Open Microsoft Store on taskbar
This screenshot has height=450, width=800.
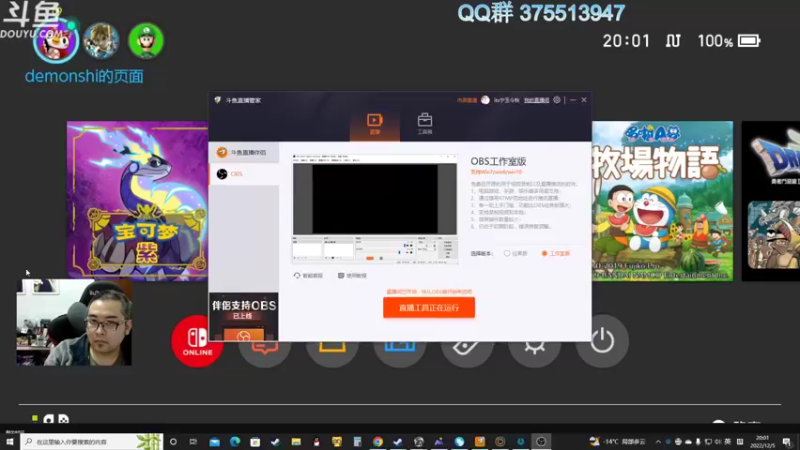255,442
